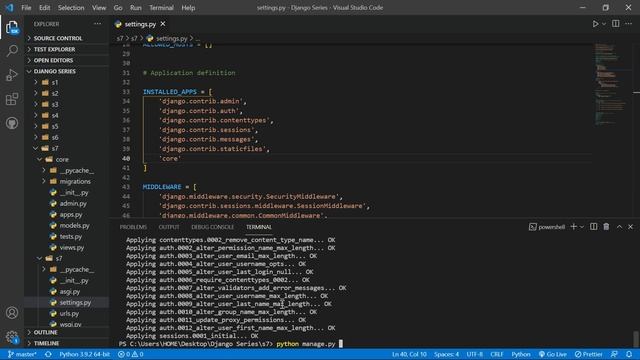Open the GitHub view in activity bar
Image resolution: width=640 pixels, height=360 pixels.
tap(12, 123)
